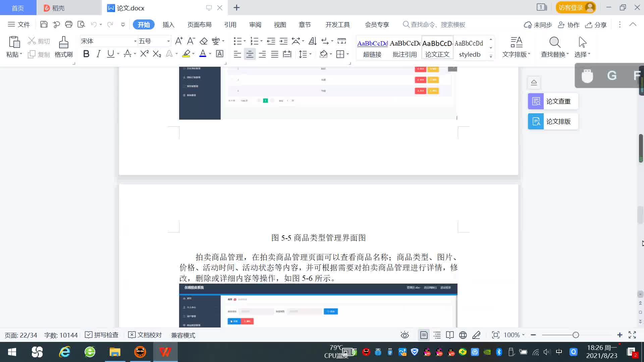Click the print icon in quick toolbar

pyautogui.click(x=69, y=24)
